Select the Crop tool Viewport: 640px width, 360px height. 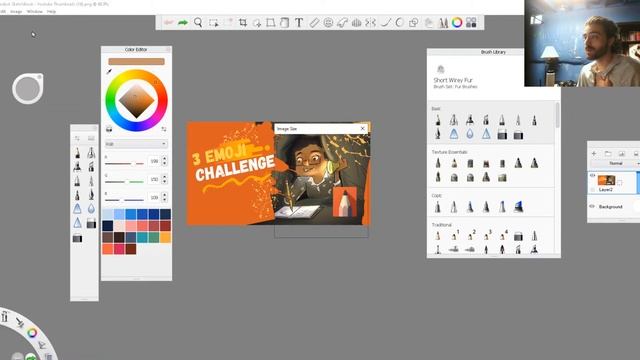coord(243,22)
